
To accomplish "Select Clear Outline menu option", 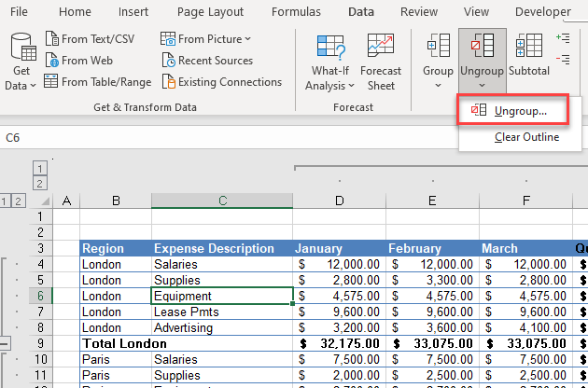I will coord(526,137).
